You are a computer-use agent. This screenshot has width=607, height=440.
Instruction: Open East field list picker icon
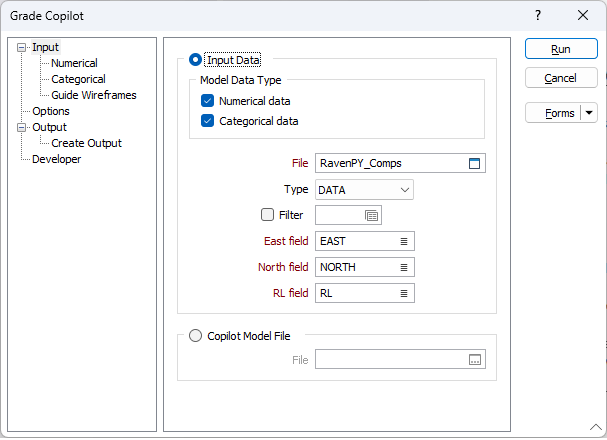coord(404,241)
